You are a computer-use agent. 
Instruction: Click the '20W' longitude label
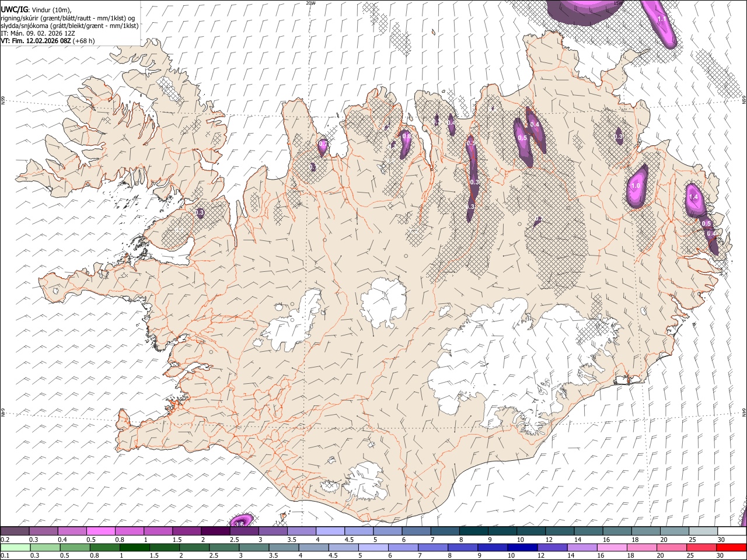(x=310, y=3)
